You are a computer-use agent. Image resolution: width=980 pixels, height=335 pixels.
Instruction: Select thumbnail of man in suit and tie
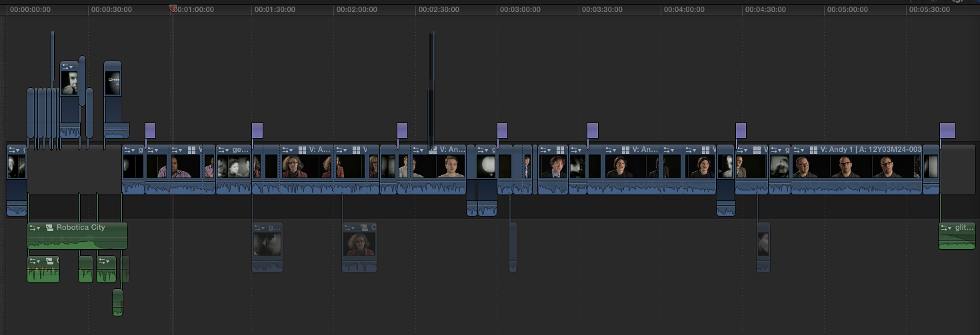click(x=553, y=167)
